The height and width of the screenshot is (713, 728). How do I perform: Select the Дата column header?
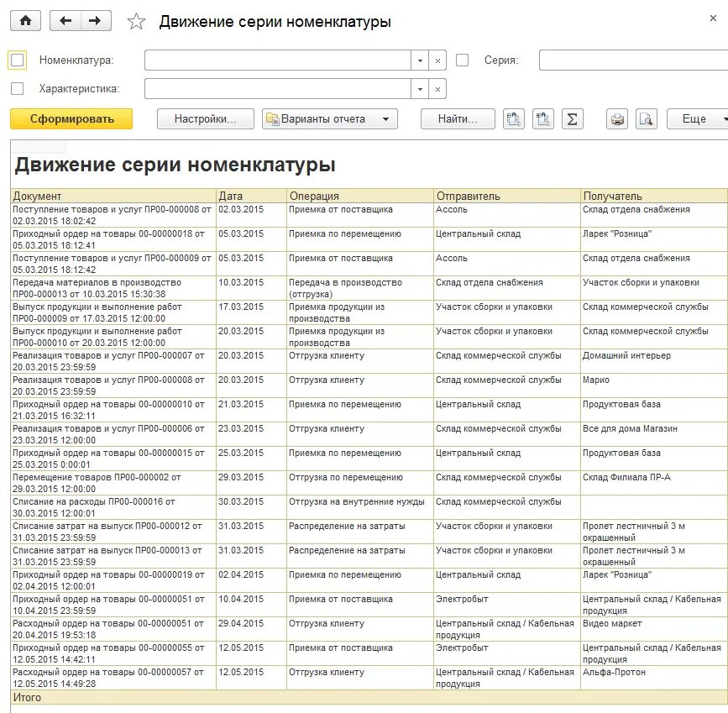(x=251, y=196)
